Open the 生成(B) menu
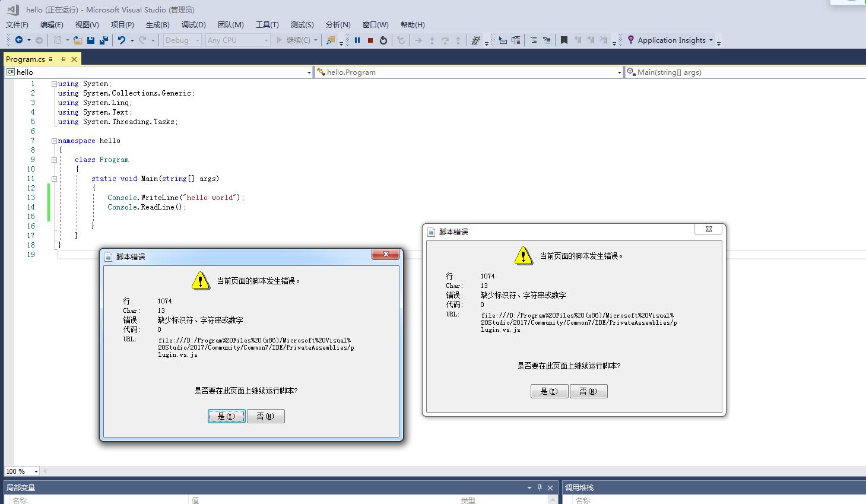This screenshot has height=504, width=866. [158, 24]
